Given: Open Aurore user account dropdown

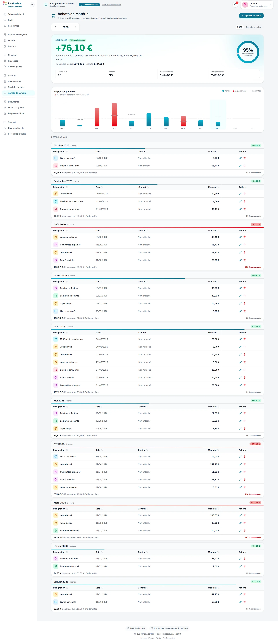Looking at the screenshot, I should 257,4.
